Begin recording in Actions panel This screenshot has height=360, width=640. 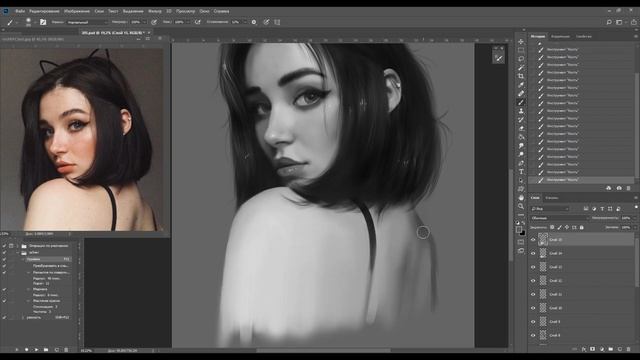point(27,350)
